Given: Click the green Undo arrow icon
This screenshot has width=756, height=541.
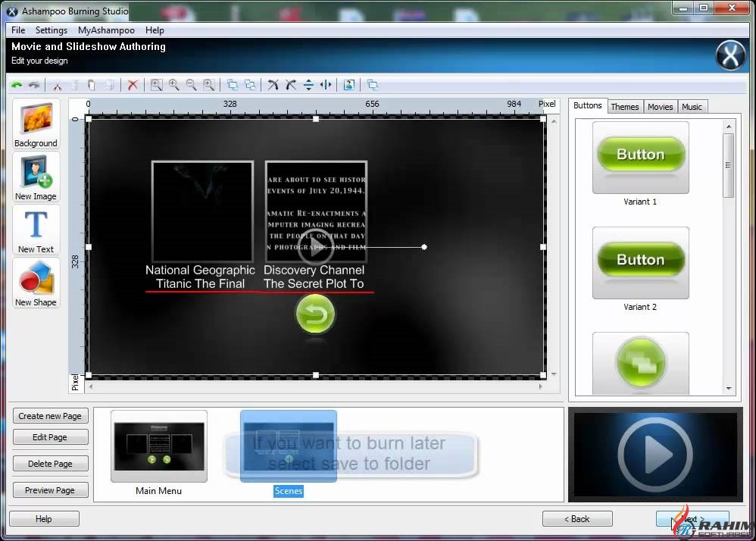Looking at the screenshot, I should [17, 86].
